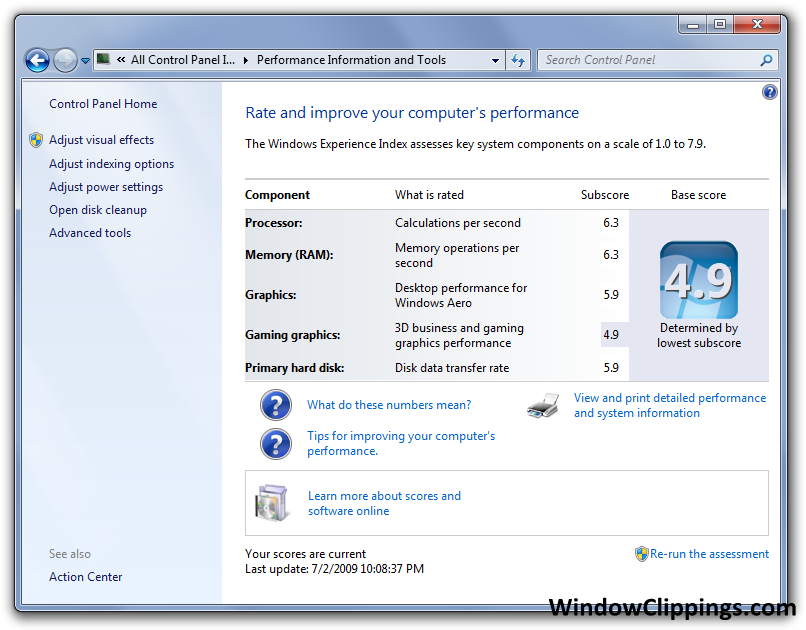806x630 pixels.
Task: Go to Control Panel Home
Action: tap(103, 104)
